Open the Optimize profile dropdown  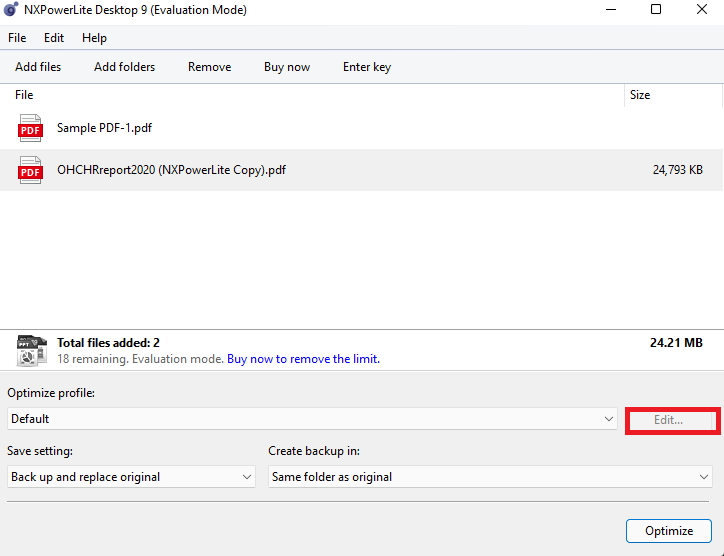tap(311, 419)
